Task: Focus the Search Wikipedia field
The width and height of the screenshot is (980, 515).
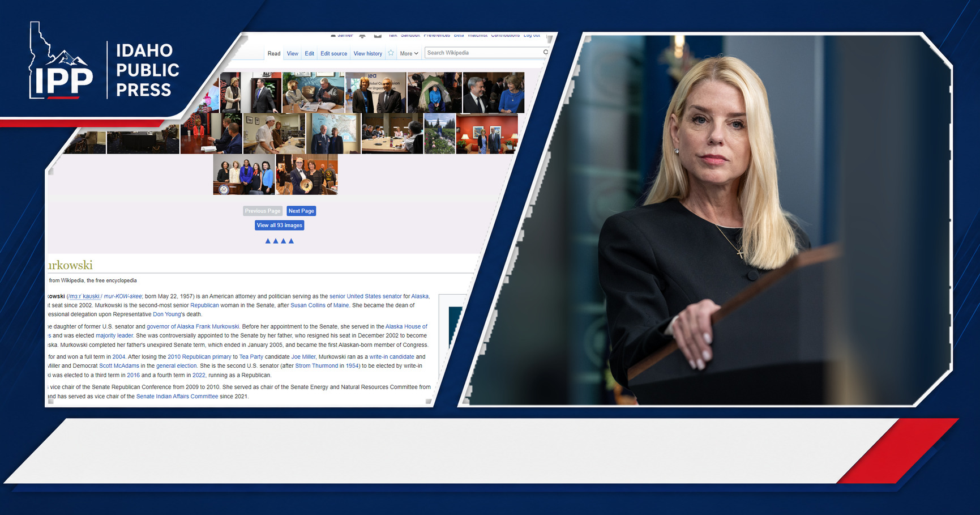Action: (486, 53)
